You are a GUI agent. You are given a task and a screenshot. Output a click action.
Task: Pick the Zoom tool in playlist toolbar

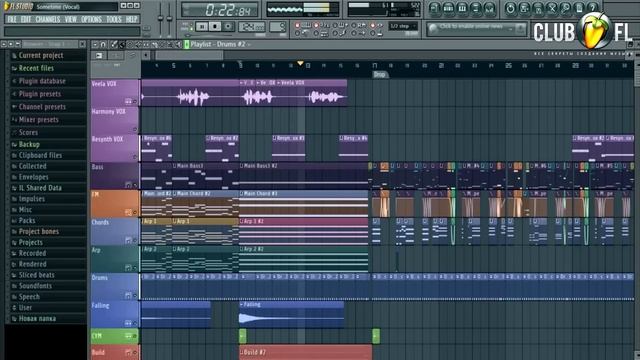pos(170,44)
